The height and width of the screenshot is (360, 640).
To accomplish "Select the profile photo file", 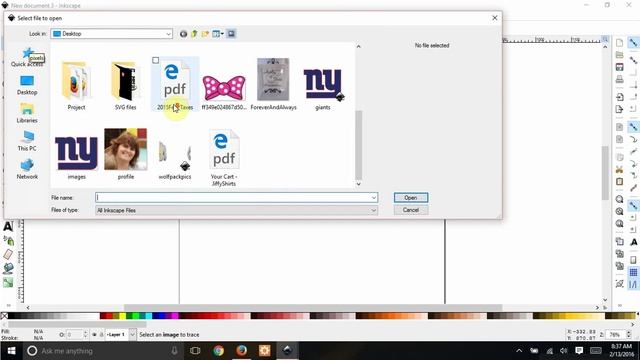I will (x=126, y=154).
